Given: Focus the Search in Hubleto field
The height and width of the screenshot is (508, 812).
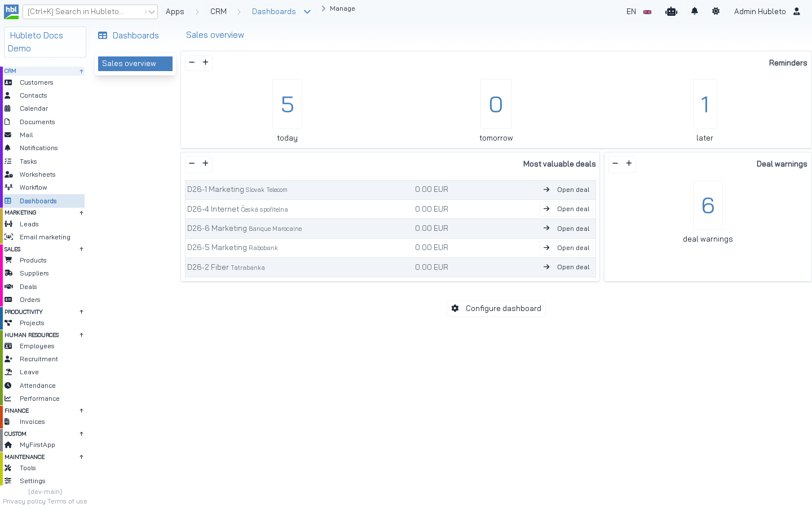Looking at the screenshot, I should (x=85, y=11).
